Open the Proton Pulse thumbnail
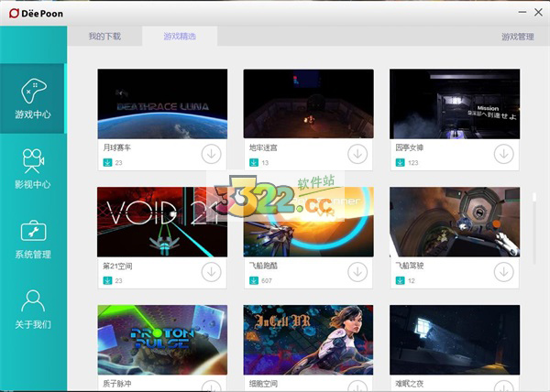 [x=162, y=340]
